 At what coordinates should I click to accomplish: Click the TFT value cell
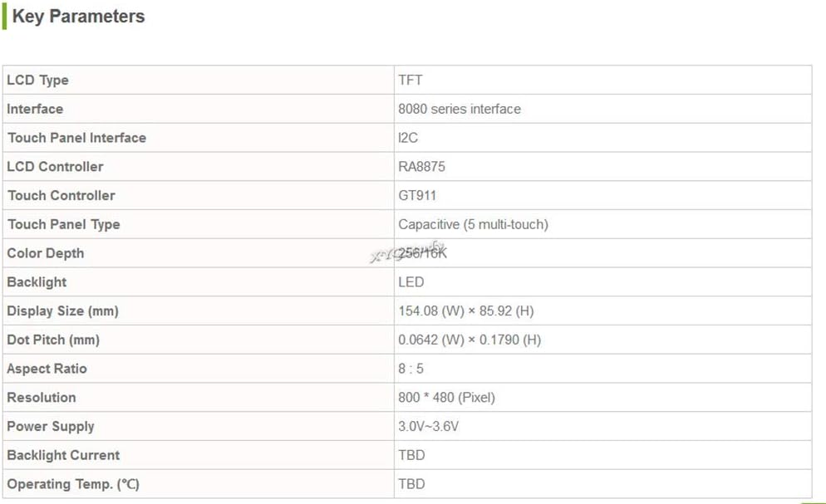pyautogui.click(x=602, y=80)
